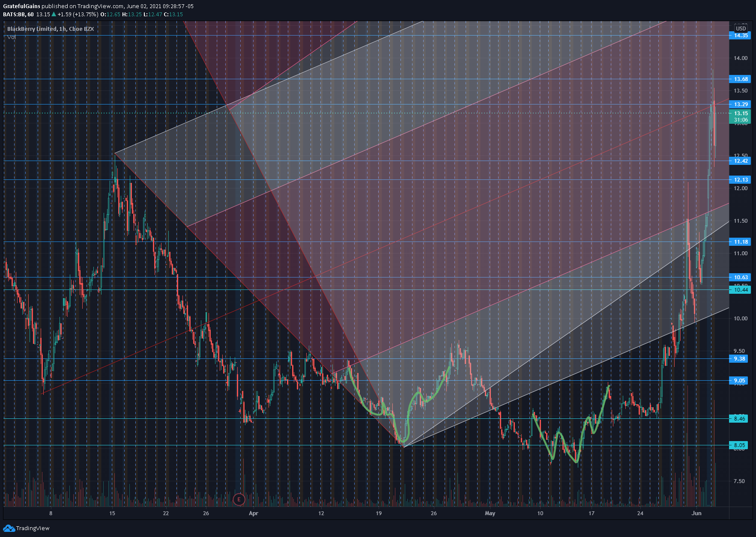Click the 11.50 price axis tick
This screenshot has width=756, height=537.
pyautogui.click(x=741, y=221)
